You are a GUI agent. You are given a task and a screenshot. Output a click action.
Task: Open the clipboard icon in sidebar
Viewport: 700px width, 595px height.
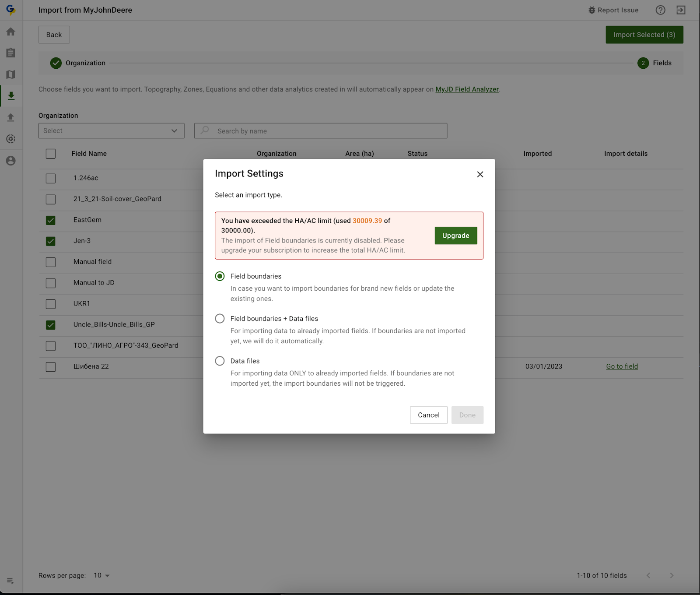(11, 53)
